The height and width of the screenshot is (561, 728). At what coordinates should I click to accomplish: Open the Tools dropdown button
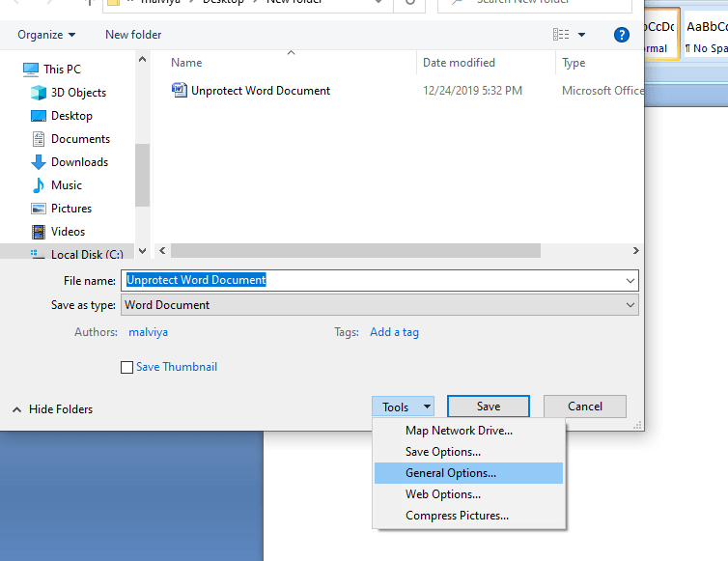click(403, 407)
